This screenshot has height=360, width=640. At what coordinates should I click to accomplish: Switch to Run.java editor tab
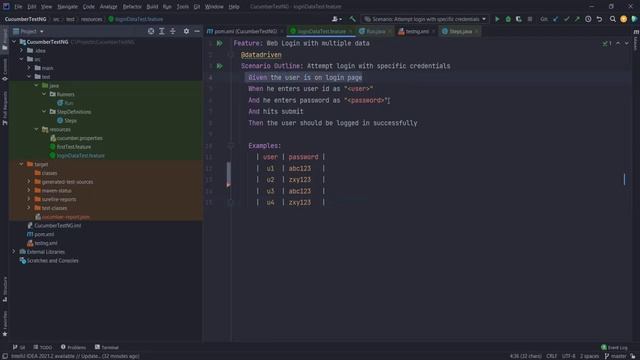coord(376,31)
